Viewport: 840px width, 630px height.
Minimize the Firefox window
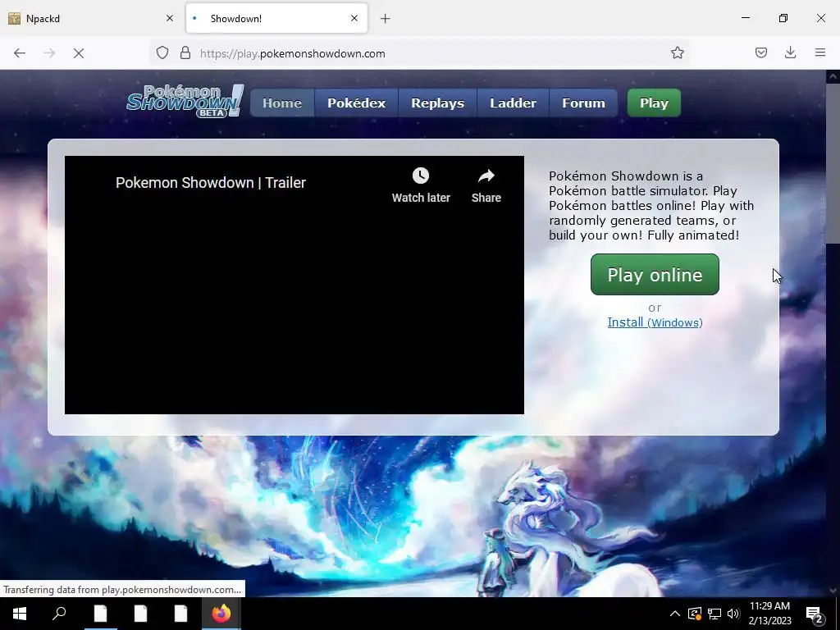point(745,18)
